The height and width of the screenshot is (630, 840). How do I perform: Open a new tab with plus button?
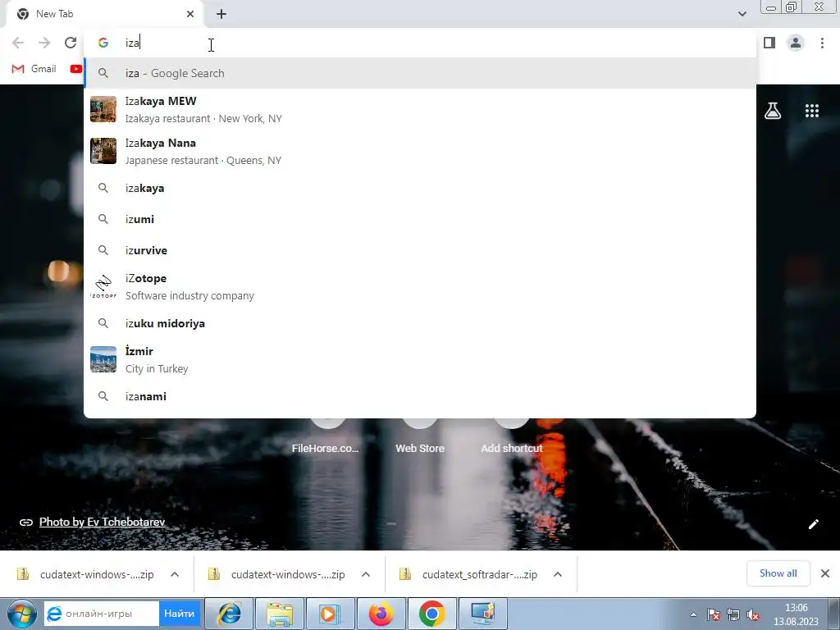[221, 14]
